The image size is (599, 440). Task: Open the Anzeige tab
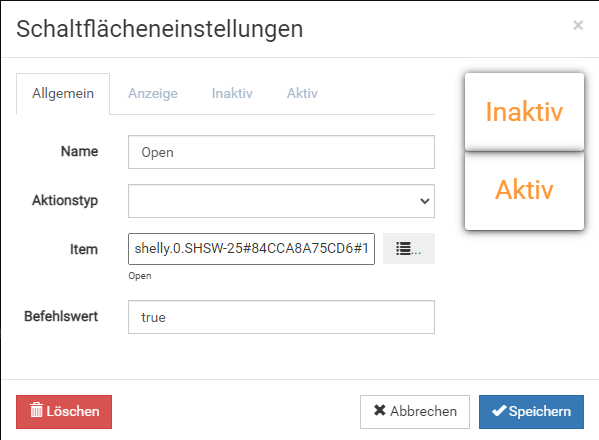click(153, 94)
